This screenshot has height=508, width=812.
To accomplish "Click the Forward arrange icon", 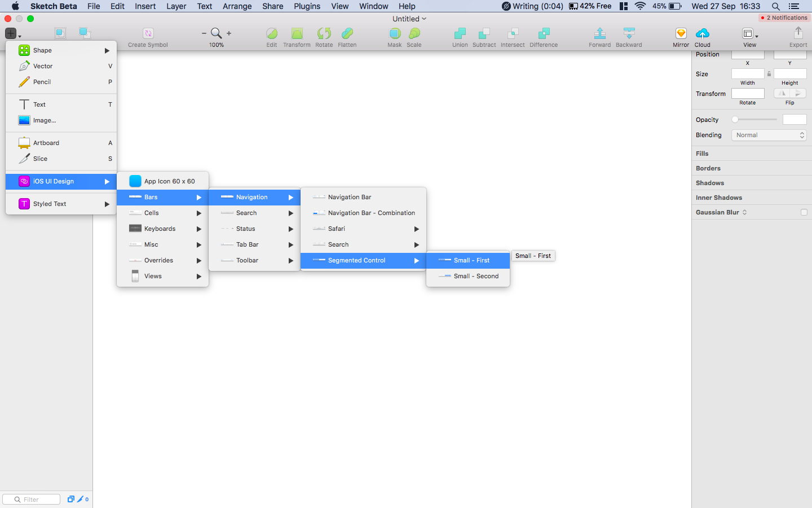I will [x=600, y=33].
